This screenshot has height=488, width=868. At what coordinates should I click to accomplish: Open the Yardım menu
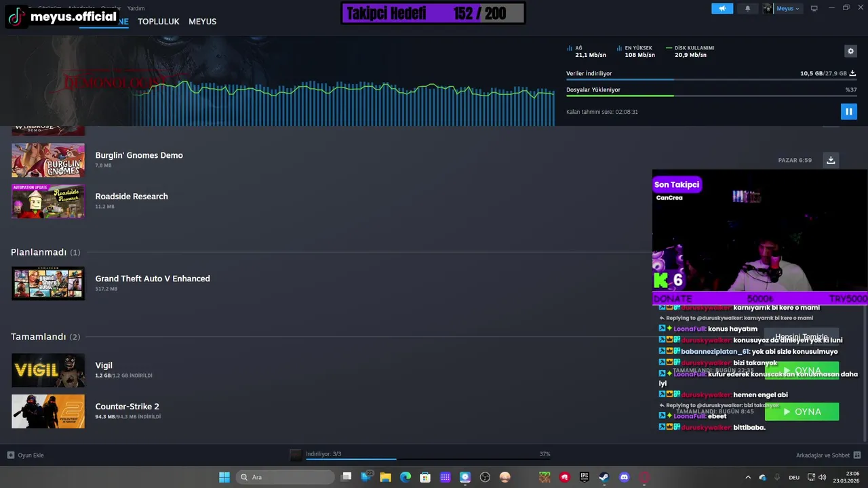(x=136, y=8)
